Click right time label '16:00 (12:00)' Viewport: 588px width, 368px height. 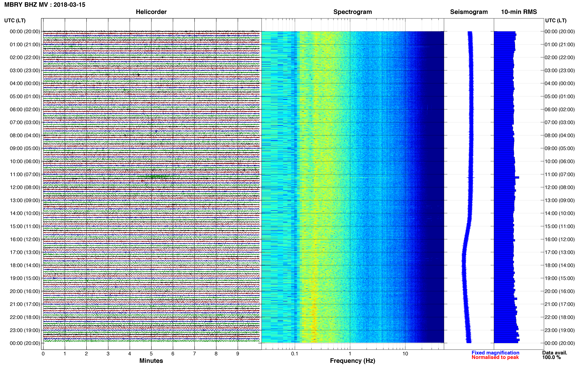click(x=560, y=239)
